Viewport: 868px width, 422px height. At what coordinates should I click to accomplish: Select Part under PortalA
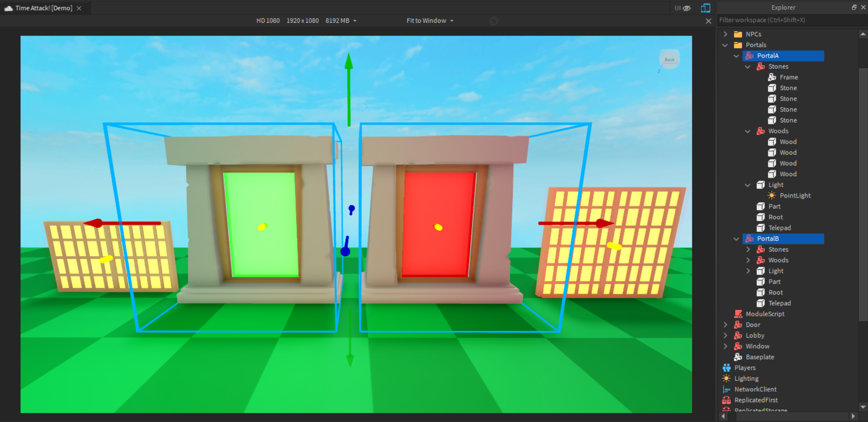pos(774,206)
